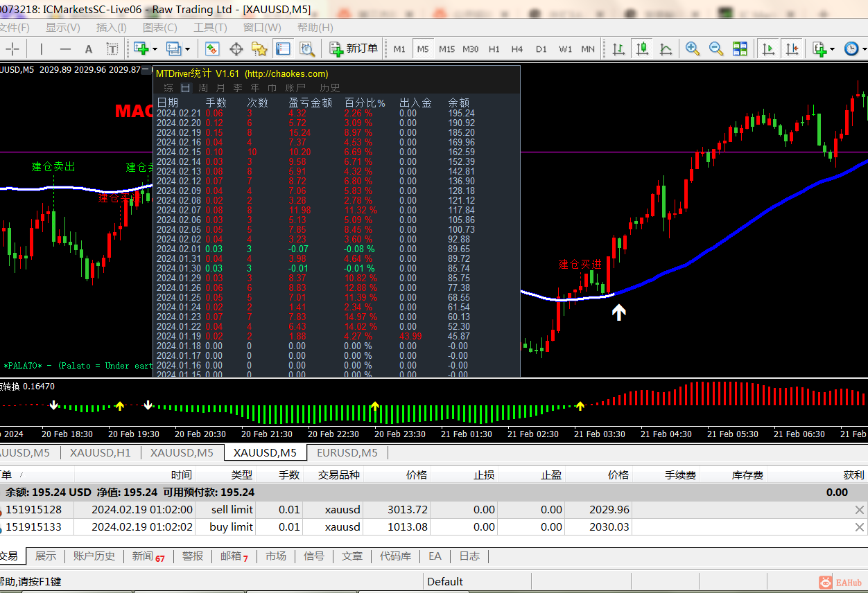The width and height of the screenshot is (868, 593).
Task: Open the 代码库 terminal tab
Action: [x=395, y=556]
